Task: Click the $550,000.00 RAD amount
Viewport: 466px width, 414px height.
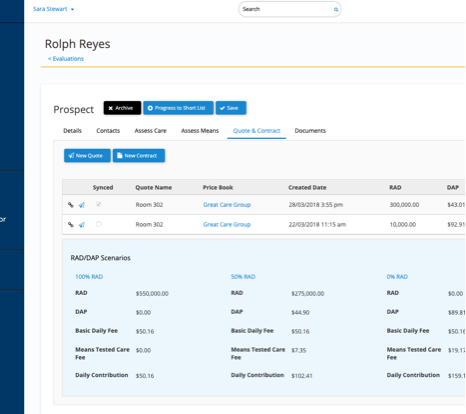Action: pos(152,294)
